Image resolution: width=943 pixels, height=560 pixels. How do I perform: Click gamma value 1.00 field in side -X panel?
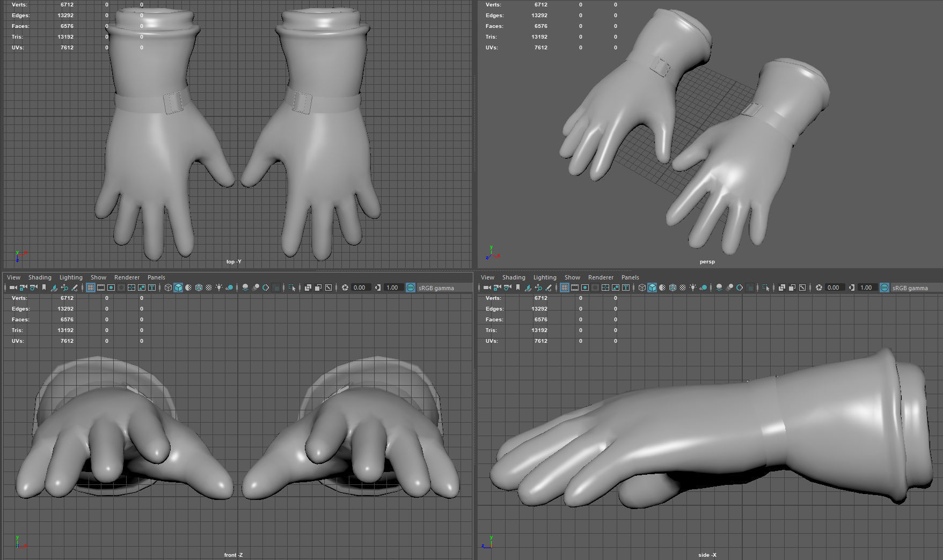[x=867, y=288]
